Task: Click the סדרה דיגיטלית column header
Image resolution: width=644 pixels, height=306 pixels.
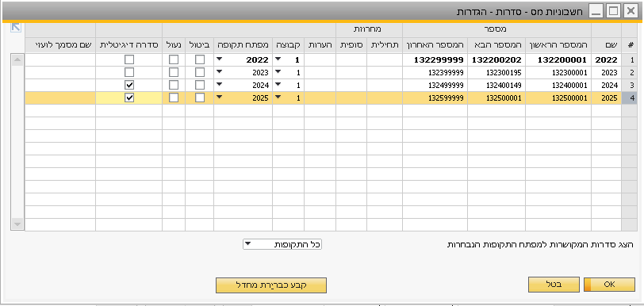Action: point(129,45)
